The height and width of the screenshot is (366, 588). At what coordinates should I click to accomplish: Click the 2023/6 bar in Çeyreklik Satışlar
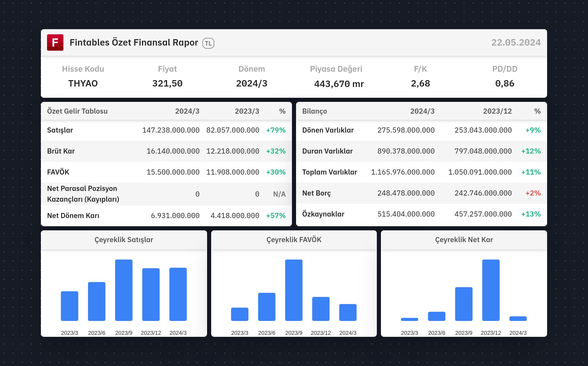tap(97, 302)
